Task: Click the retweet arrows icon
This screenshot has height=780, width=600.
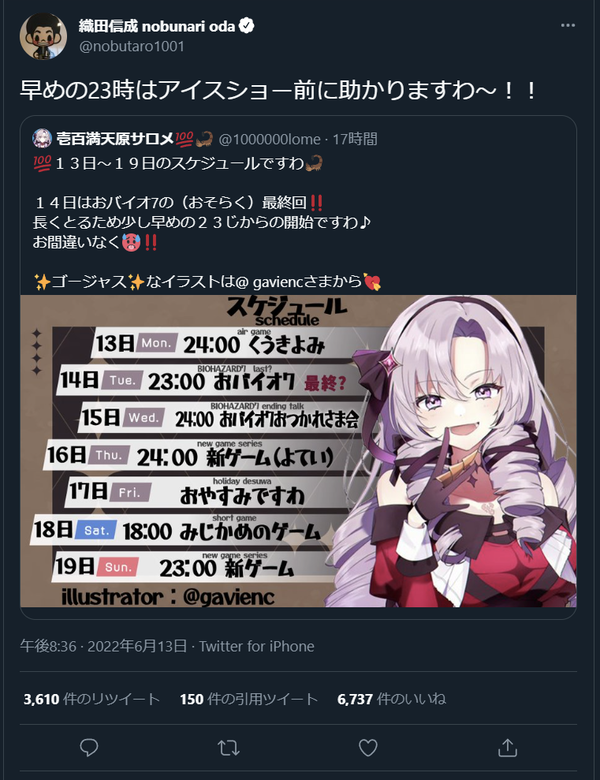Action: 228,747
